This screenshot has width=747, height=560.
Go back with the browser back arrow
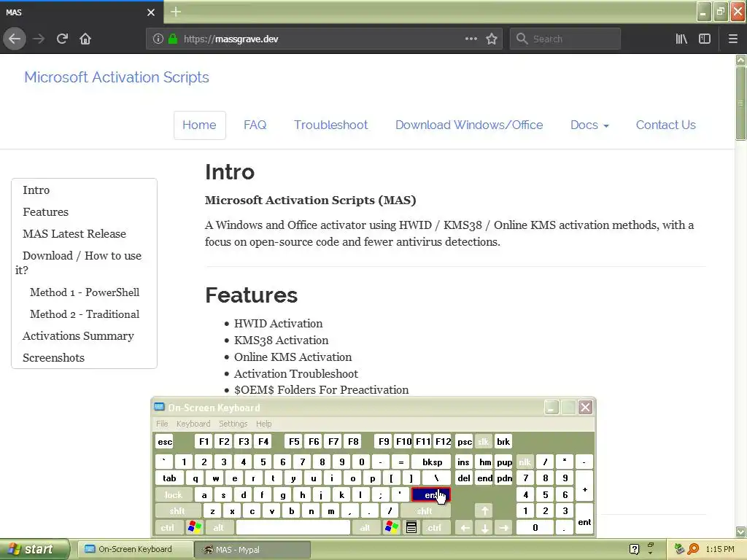(x=15, y=39)
